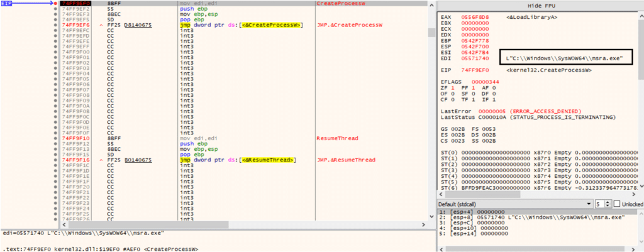This screenshot has width=644, height=252.
Task: Select the ST(6) FPU register row
Action: [540, 187]
